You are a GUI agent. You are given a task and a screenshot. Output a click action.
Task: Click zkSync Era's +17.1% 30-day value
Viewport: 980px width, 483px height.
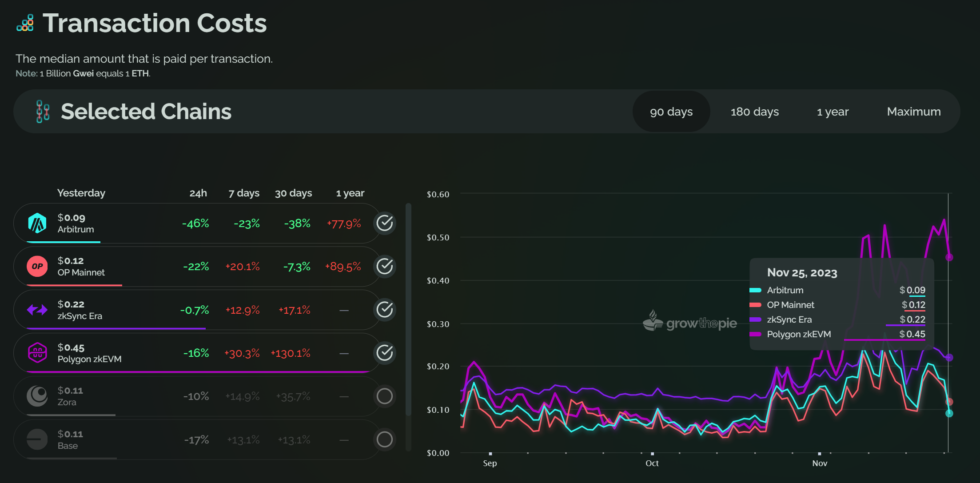295,310
